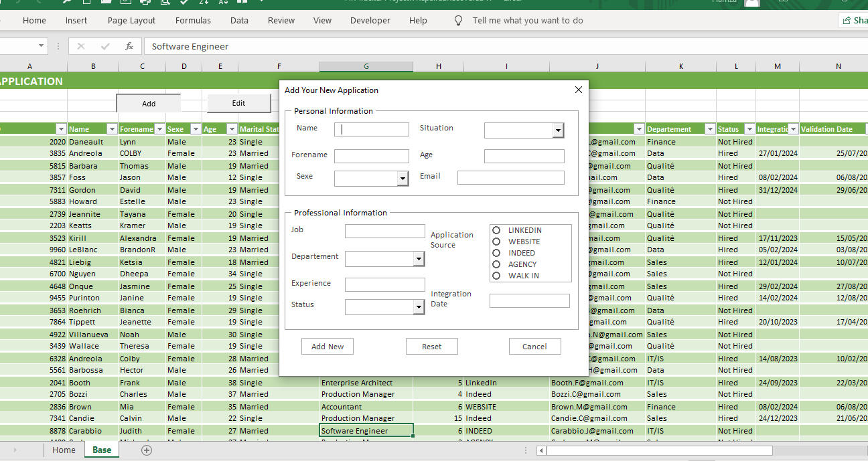Click the Reset button in the form
The height and width of the screenshot is (461, 868).
[x=431, y=347]
